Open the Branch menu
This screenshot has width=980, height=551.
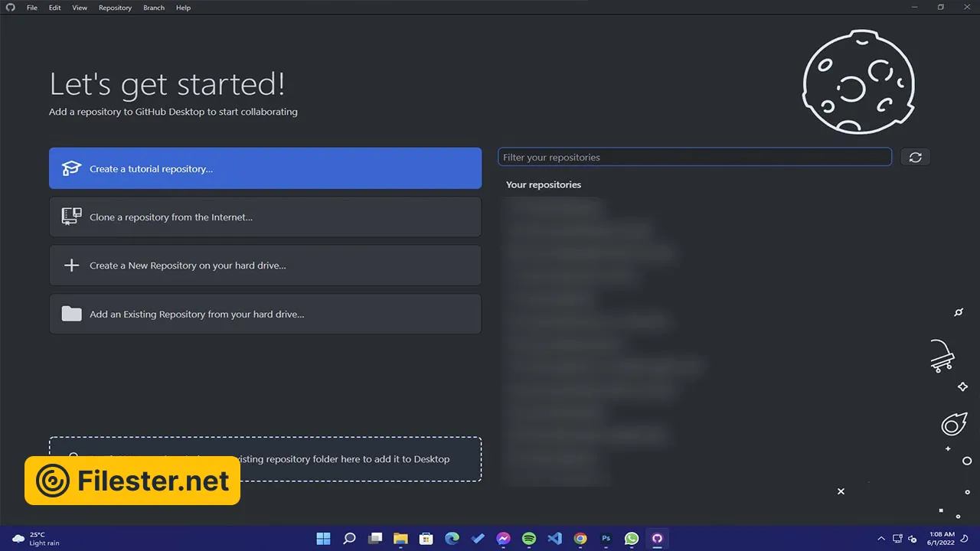pyautogui.click(x=154, y=8)
